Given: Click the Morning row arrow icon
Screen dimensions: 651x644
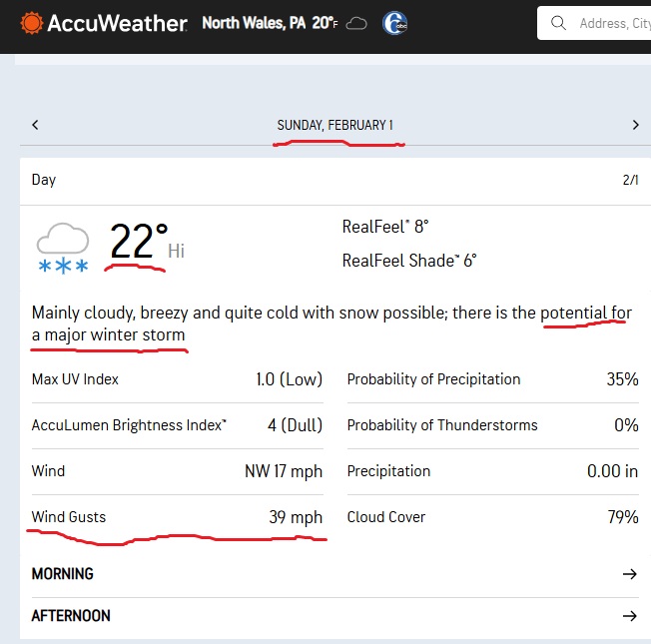Looking at the screenshot, I should 629,574.
